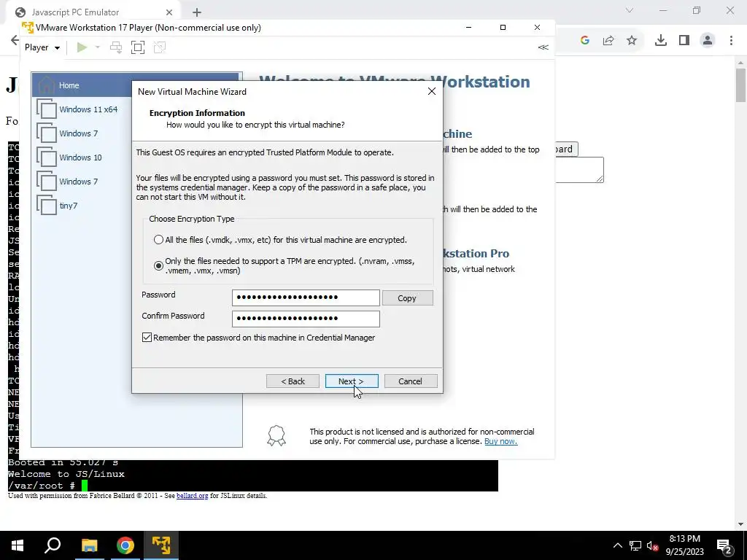Open Windows taskbar search
747x560 pixels.
(53, 545)
